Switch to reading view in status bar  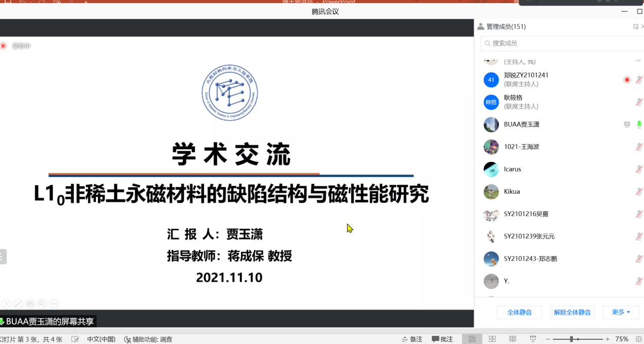[513, 339]
